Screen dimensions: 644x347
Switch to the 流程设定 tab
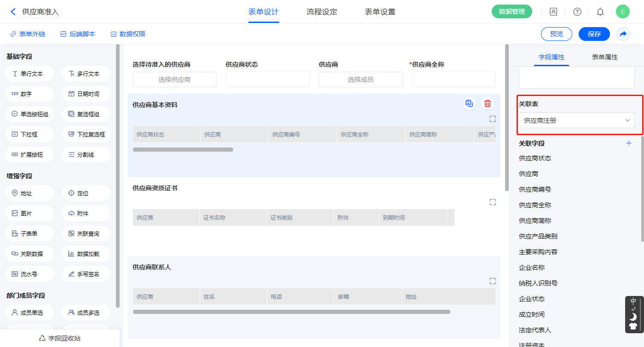(322, 12)
